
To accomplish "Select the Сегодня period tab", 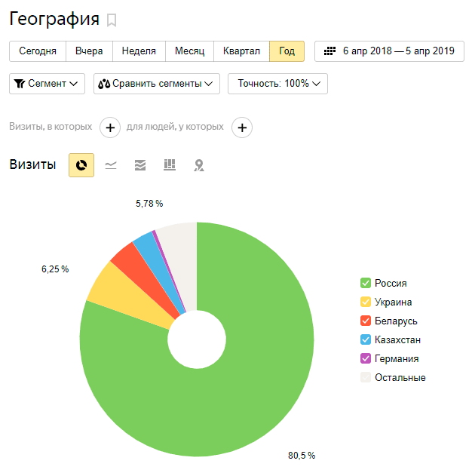I will (38, 51).
